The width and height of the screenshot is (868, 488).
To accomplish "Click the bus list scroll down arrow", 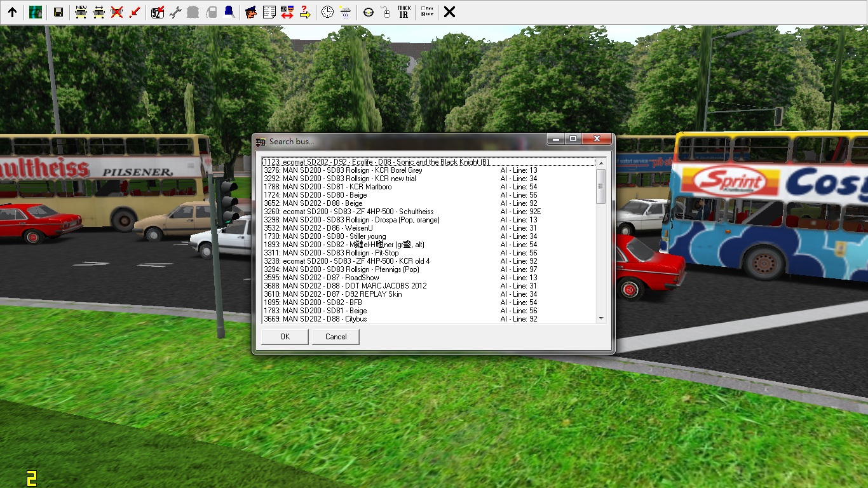I will click(601, 318).
